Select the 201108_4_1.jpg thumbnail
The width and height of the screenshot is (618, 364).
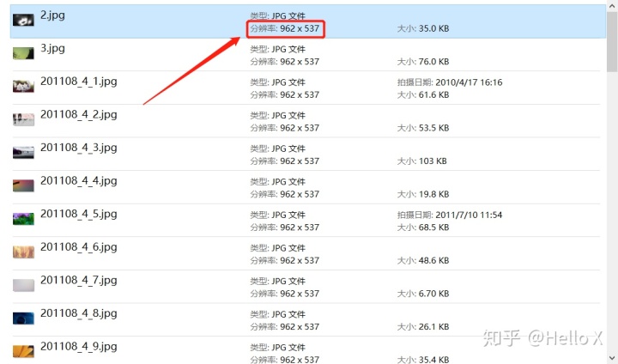tap(23, 86)
